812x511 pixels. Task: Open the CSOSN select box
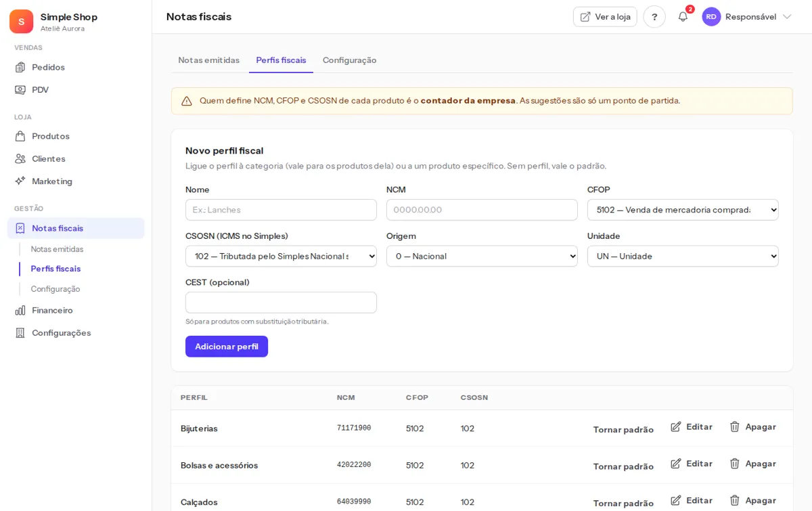point(281,256)
